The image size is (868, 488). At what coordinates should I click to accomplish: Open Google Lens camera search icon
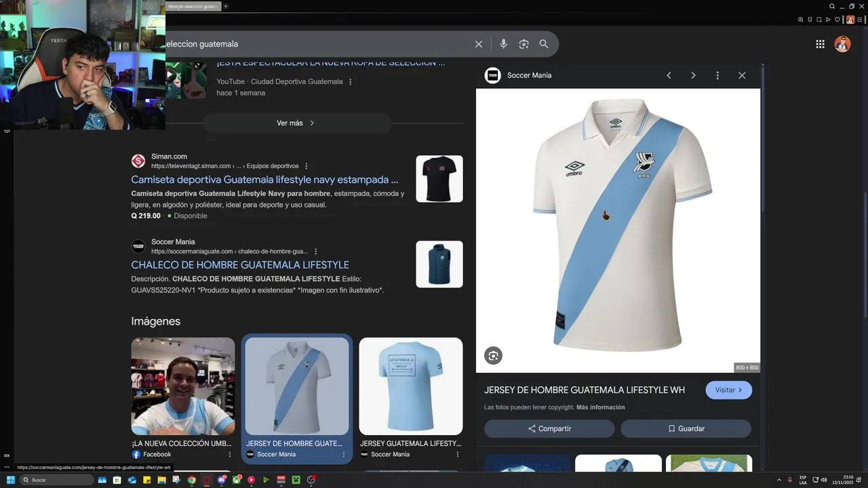(x=524, y=44)
